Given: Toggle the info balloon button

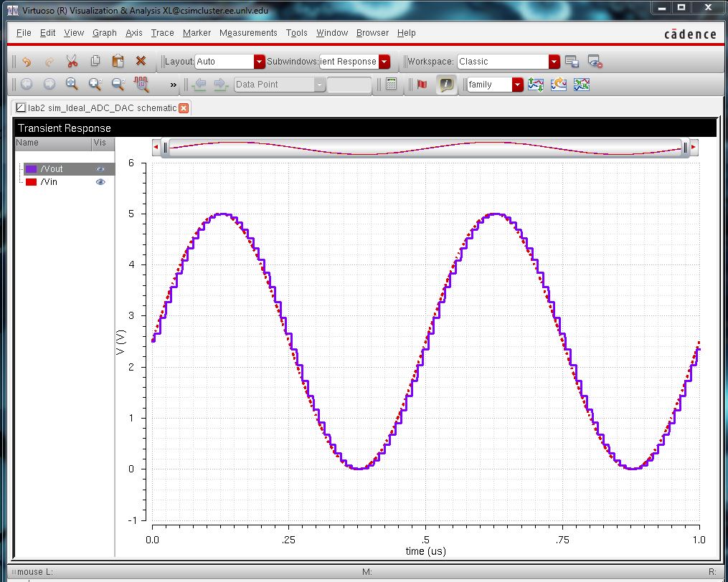Looking at the screenshot, I should tap(446, 85).
